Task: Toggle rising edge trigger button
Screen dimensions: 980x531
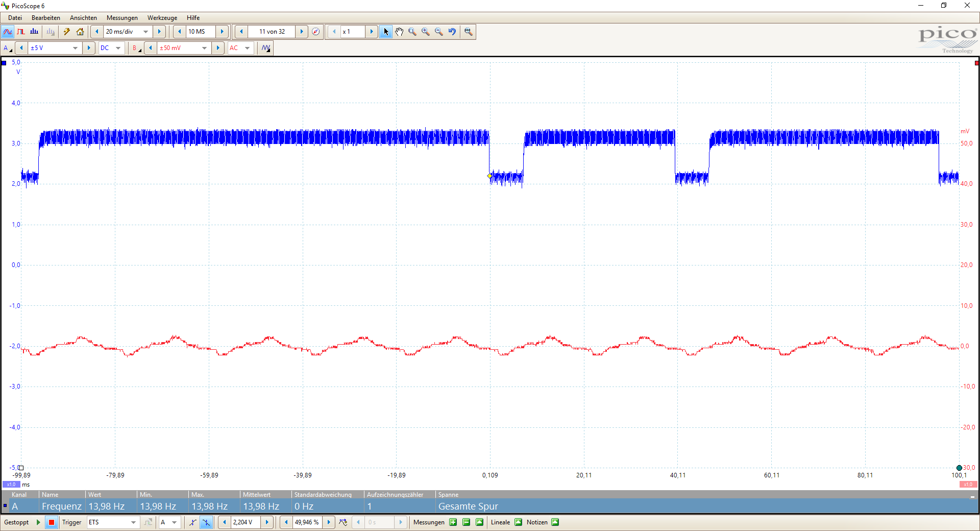Action: point(192,522)
